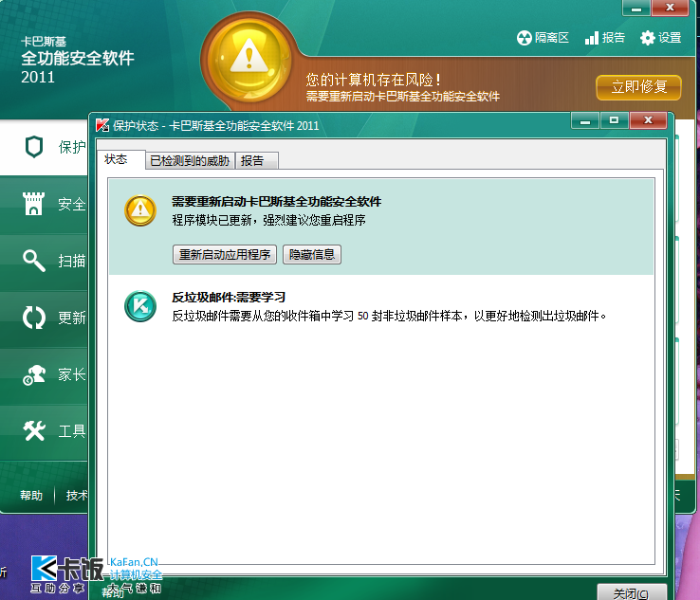
Task: Maximize the 保护状态 dialog window
Action: 615,120
